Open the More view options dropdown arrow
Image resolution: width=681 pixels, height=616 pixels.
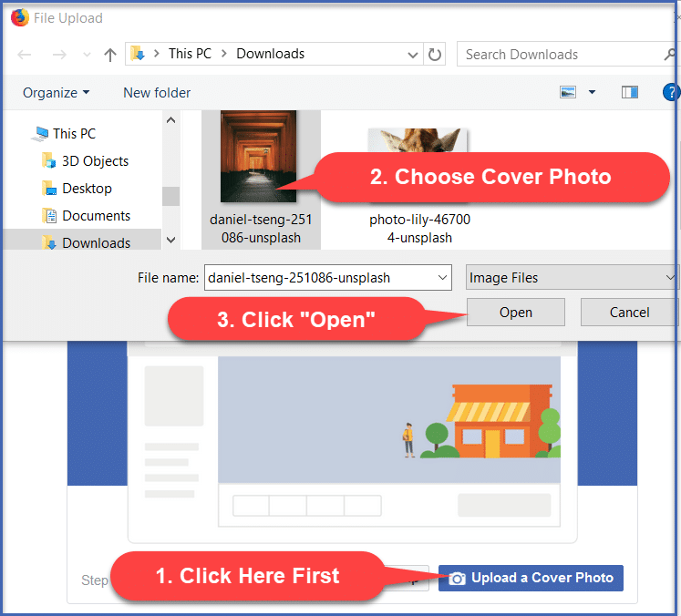coord(592,92)
